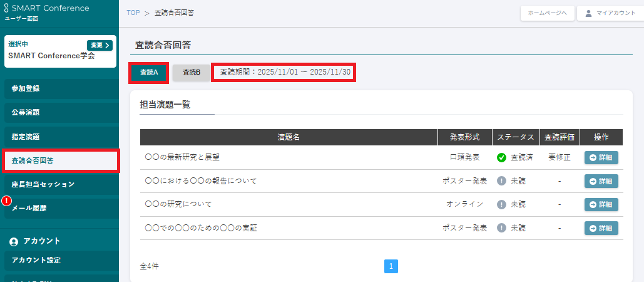Click the TOP breadcrumb link

click(x=133, y=13)
